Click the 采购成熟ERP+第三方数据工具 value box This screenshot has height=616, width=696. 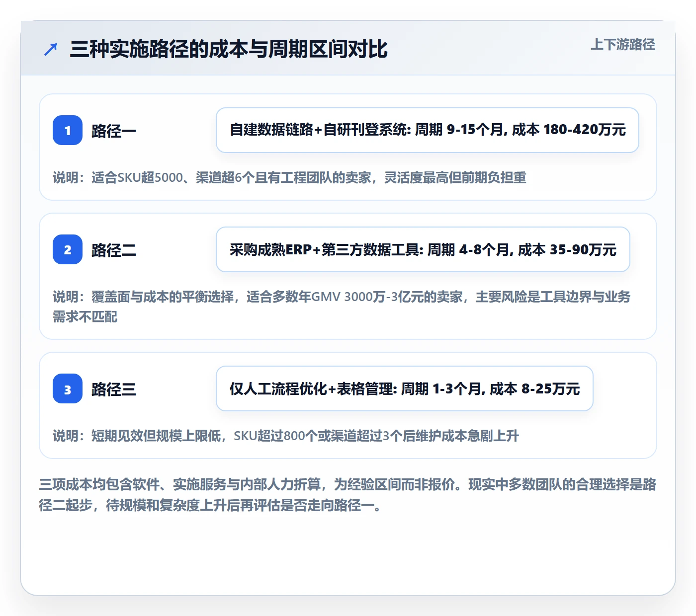pyautogui.click(x=423, y=249)
